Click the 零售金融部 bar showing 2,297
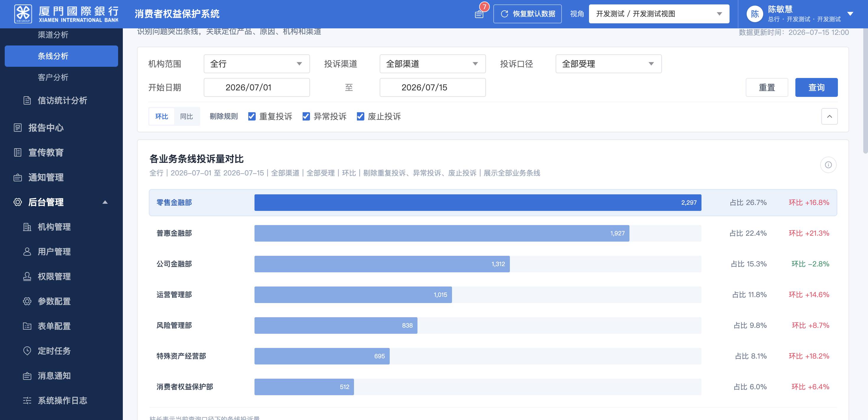The height and width of the screenshot is (420, 868). pyautogui.click(x=478, y=203)
